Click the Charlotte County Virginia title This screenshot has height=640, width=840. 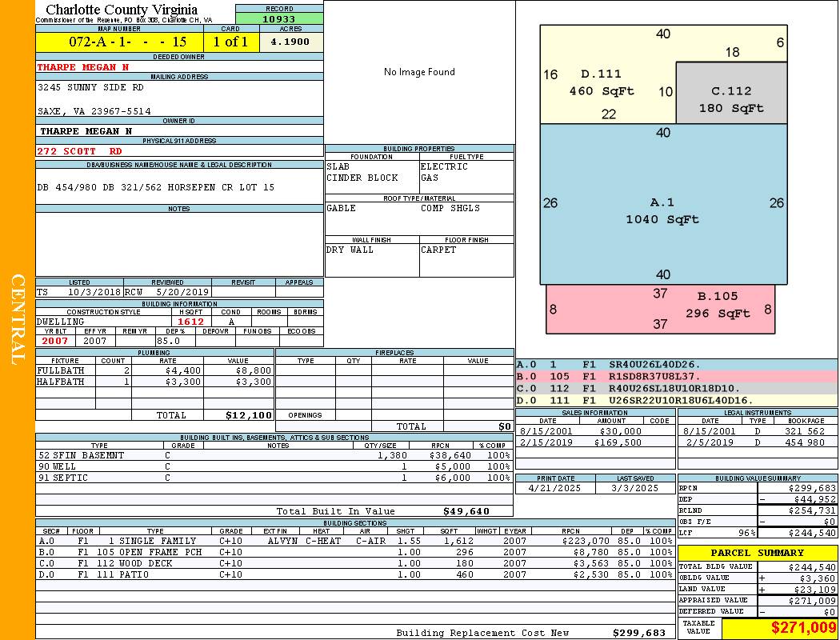122,10
